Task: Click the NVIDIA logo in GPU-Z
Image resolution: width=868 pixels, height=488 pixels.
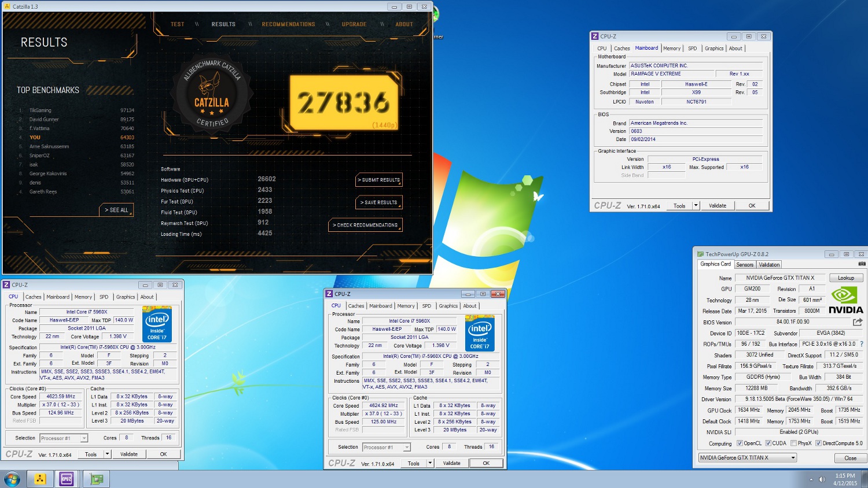Action: tap(845, 301)
